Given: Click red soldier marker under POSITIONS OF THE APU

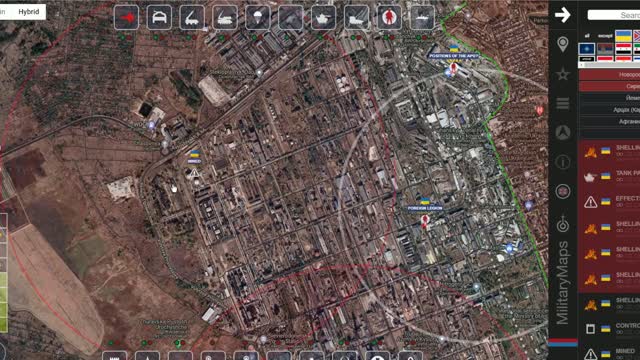Looking at the screenshot, I should click(453, 68).
